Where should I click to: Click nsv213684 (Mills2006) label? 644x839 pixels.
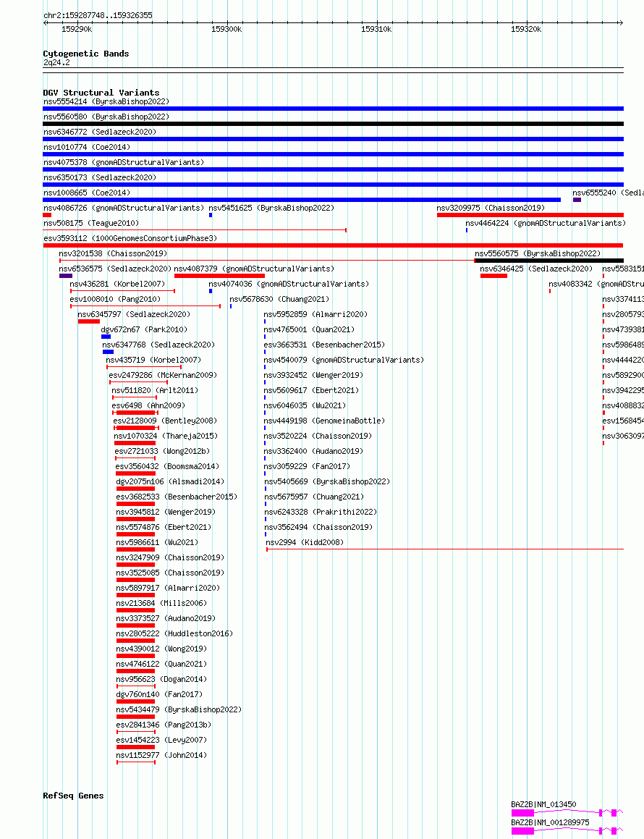[161, 603]
